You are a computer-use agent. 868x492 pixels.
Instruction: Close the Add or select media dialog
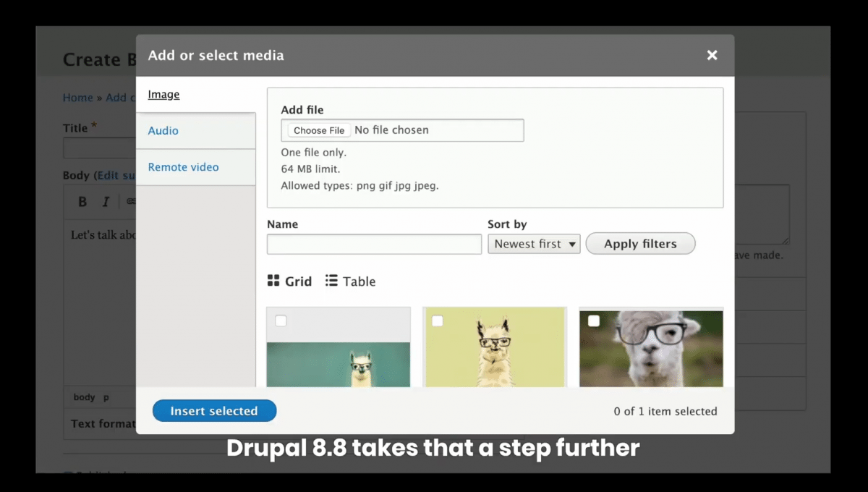[x=712, y=55]
